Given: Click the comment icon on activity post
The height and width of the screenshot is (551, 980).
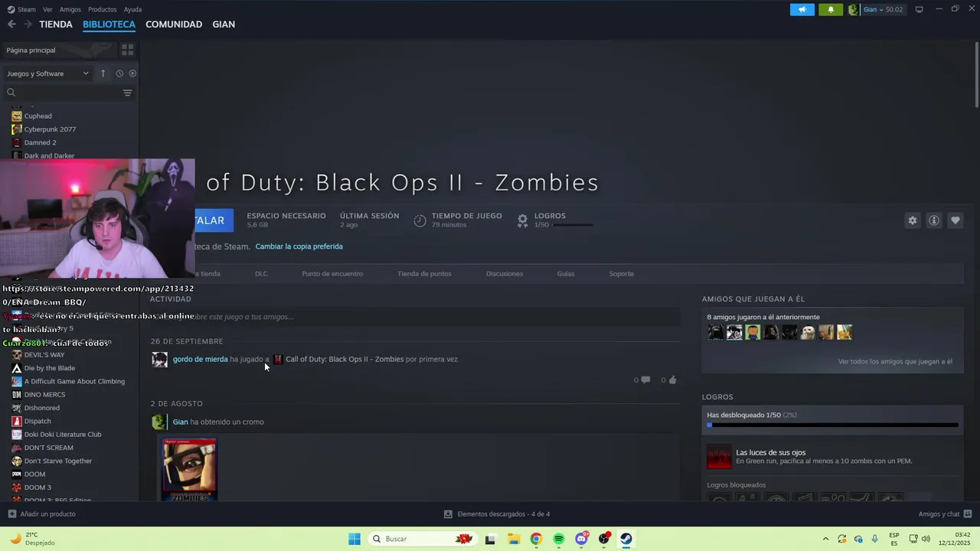Looking at the screenshot, I should point(645,380).
